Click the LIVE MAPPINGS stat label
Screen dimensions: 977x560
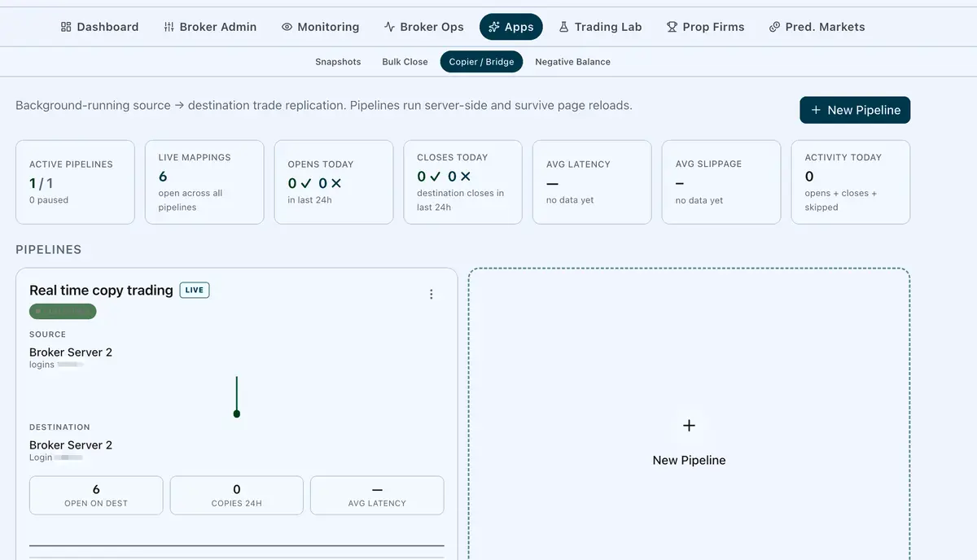pos(195,157)
